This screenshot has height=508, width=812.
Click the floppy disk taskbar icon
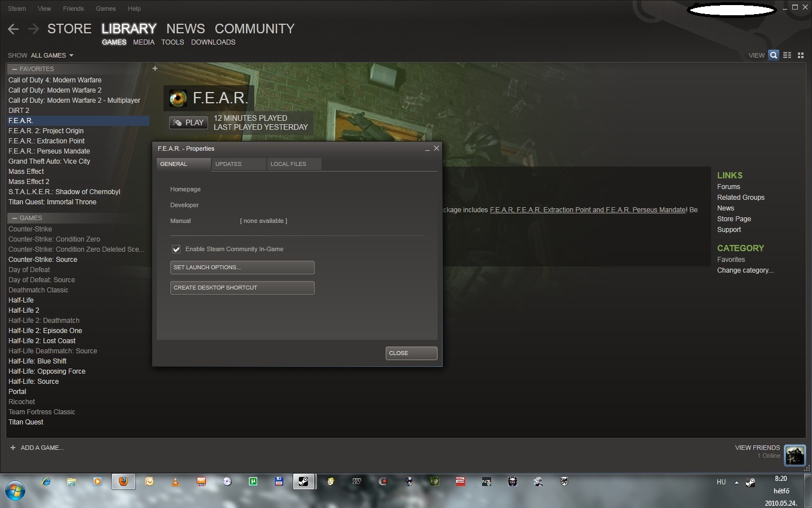point(279,481)
